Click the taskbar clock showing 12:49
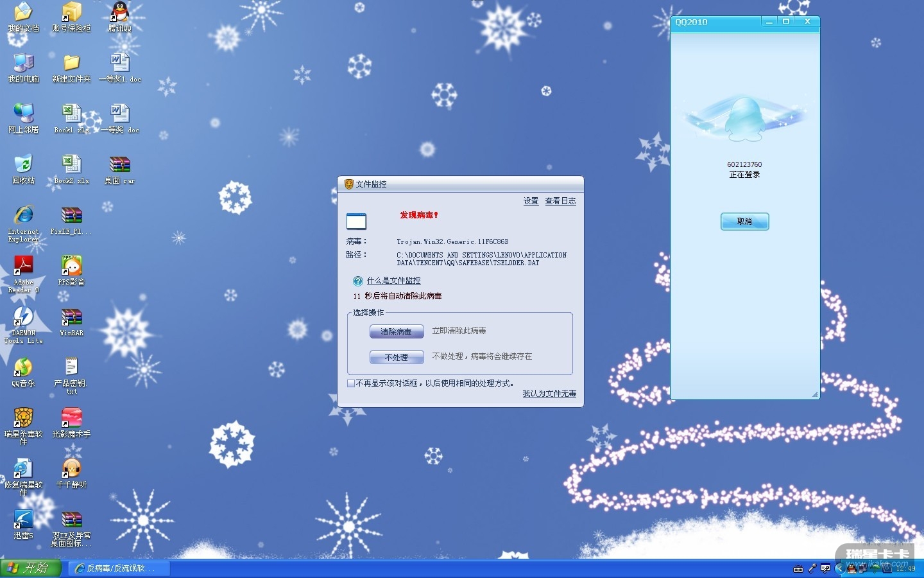The image size is (924, 578). [905, 568]
